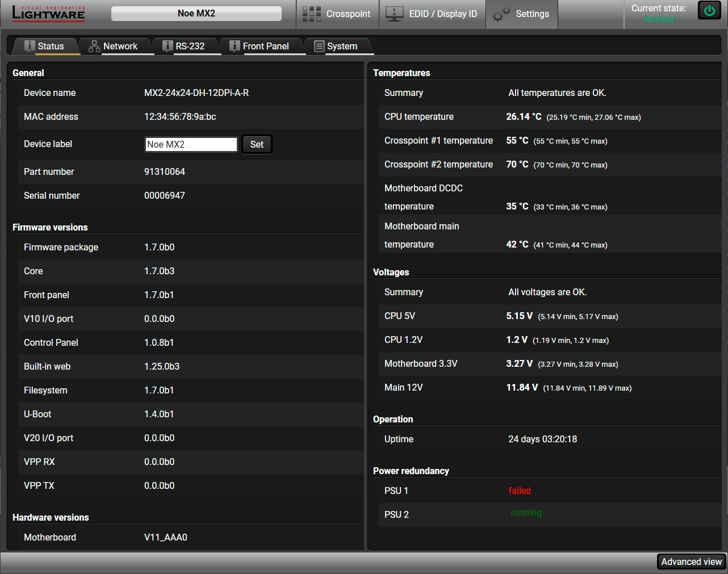This screenshot has width=728, height=574.
Task: Click the RS-232 tab info icon
Action: click(x=168, y=46)
